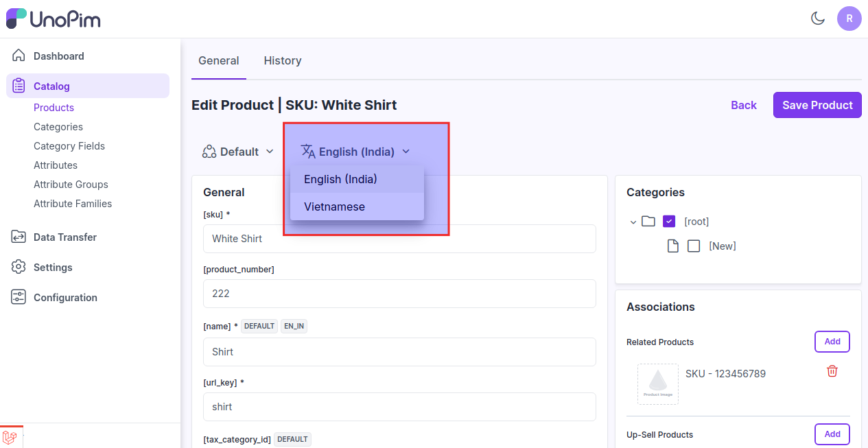Click the UnoPim logo
Image resolution: width=868 pixels, height=448 pixels.
[54, 19]
